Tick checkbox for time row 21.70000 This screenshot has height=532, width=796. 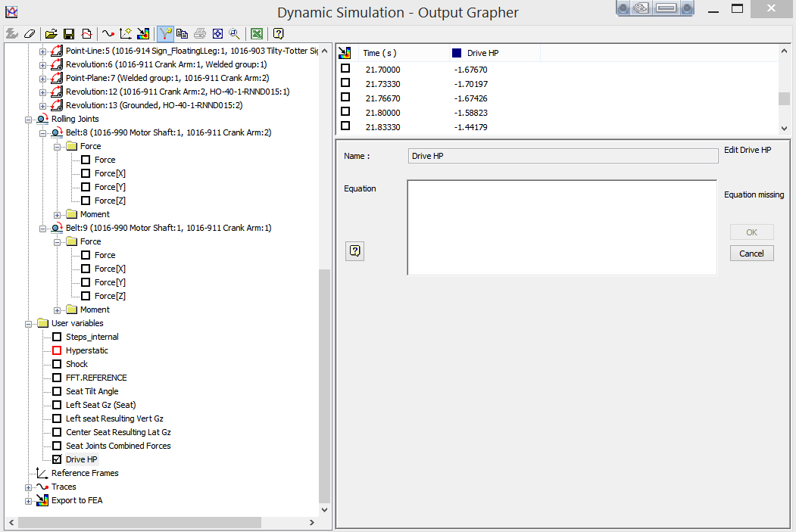click(x=345, y=68)
